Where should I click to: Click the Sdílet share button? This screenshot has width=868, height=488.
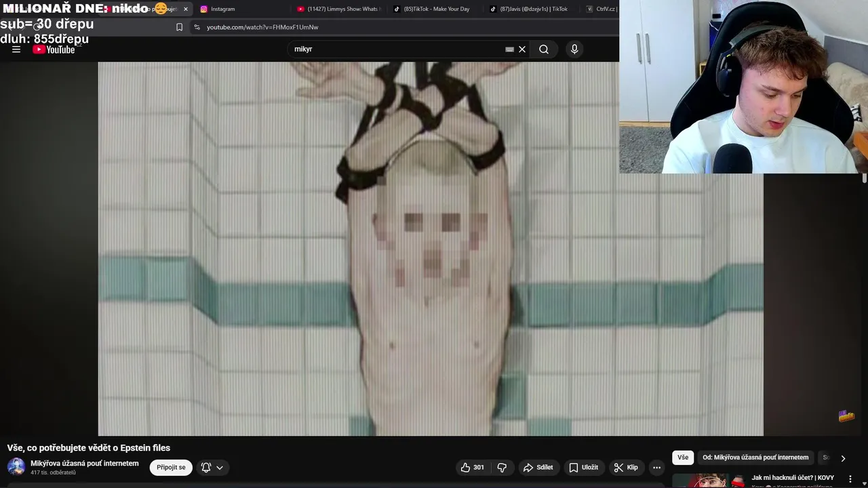(538, 467)
